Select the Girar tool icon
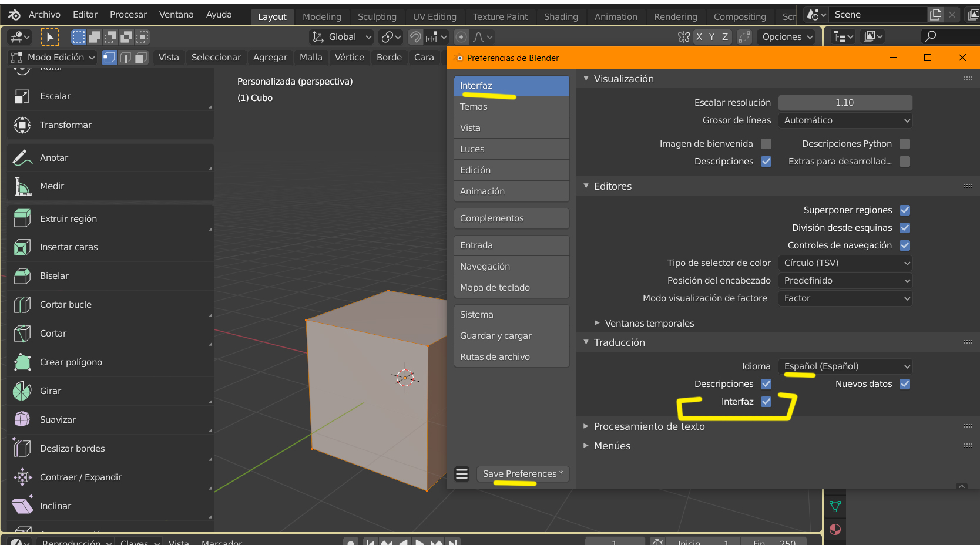Screen dimensions: 980x545 tap(22, 391)
